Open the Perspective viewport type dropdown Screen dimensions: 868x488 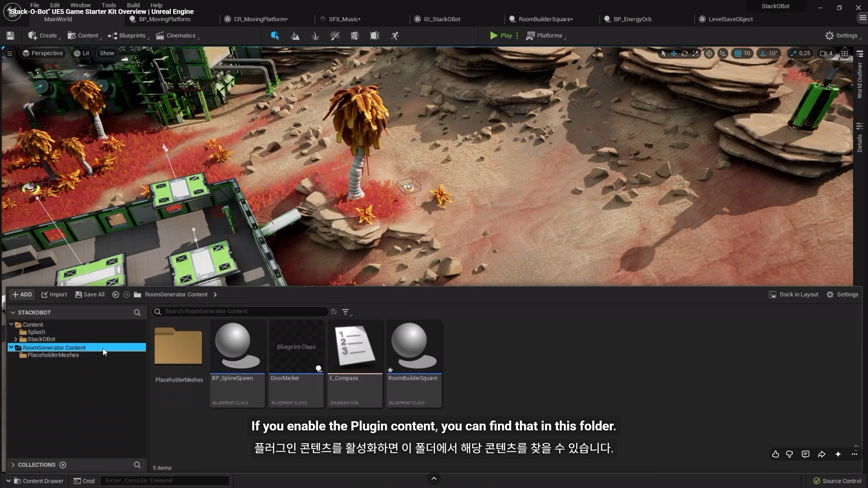(42, 53)
